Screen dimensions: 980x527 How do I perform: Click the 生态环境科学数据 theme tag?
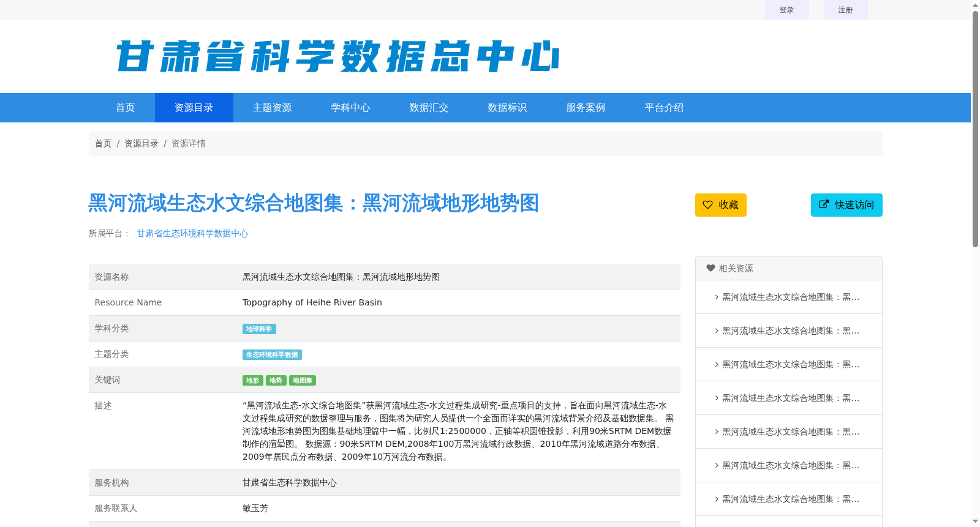(272, 355)
